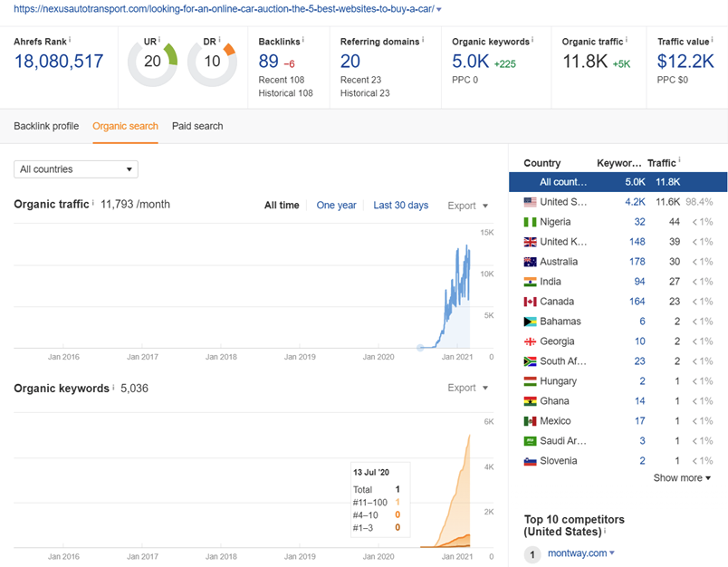Screen dimensions: 728x567
Task: Click the Canada flag icon
Action: point(531,302)
